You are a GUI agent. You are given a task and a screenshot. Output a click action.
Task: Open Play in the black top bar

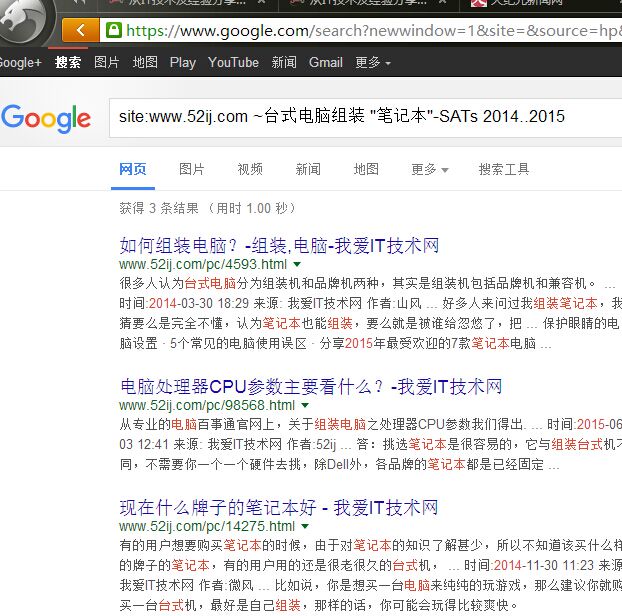tap(183, 63)
